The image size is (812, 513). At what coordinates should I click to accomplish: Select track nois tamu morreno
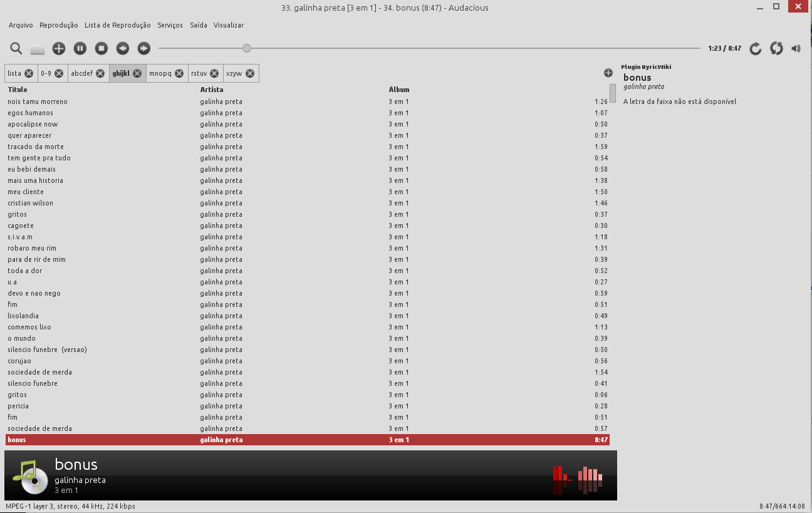coord(307,101)
